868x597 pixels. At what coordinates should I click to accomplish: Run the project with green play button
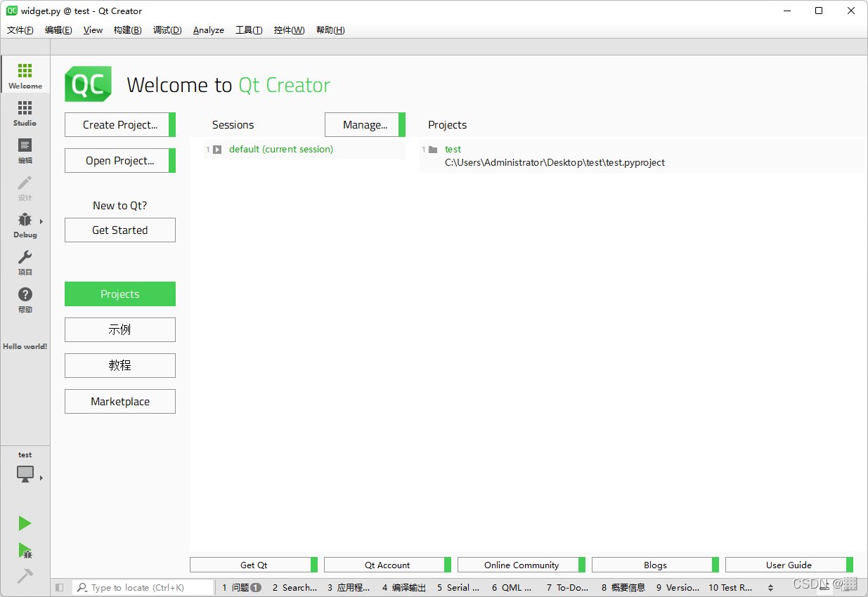25,523
